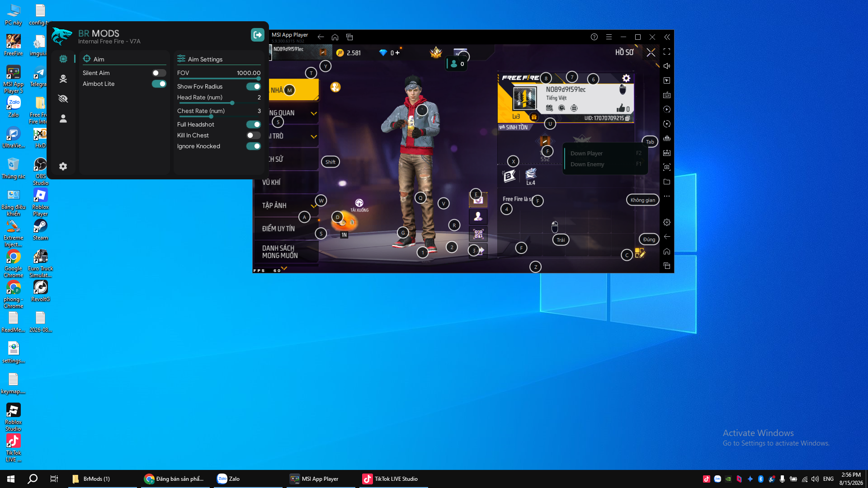
Task: Open Roblox Studio desktop shortcut
Action: (x=13, y=417)
